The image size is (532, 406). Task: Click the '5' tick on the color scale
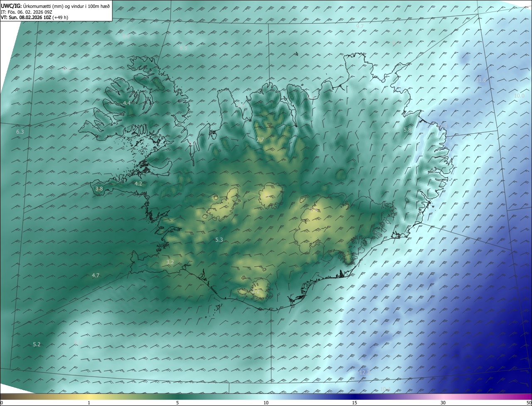(177, 403)
